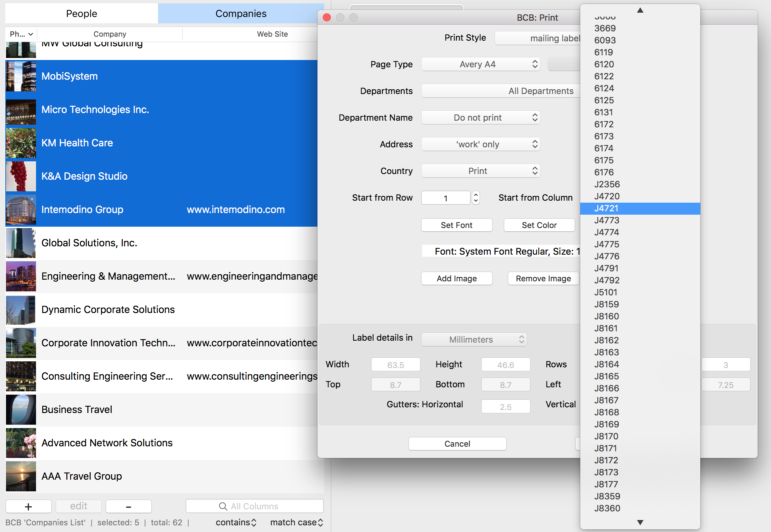Click the Remove Image button icon
Screen dimensions: 771x532
pos(539,278)
